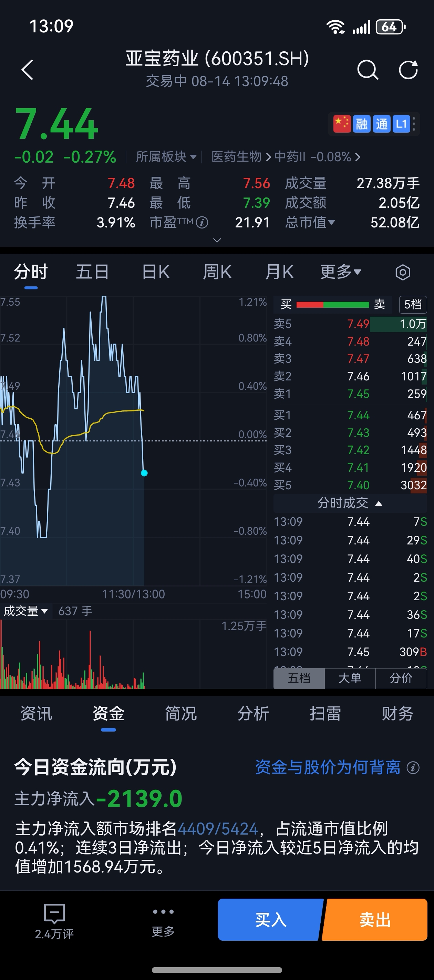Tap the China flag market badge
434x980 pixels.
click(342, 124)
